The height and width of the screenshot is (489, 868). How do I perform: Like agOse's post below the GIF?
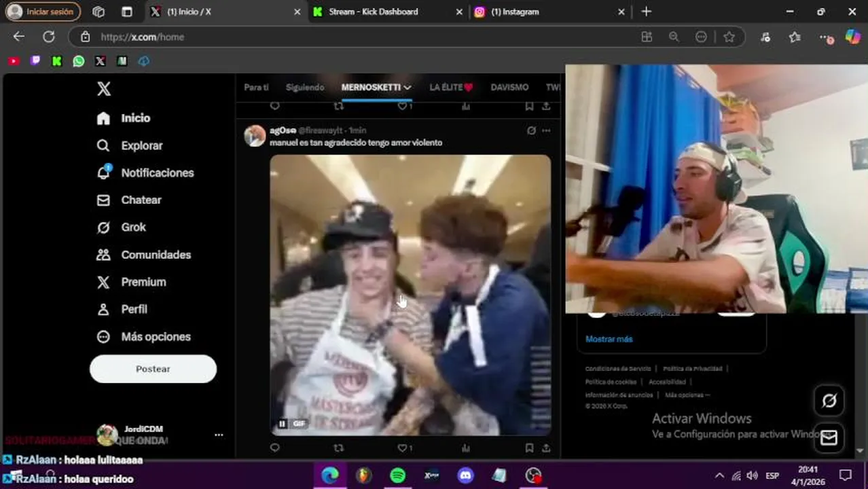[x=404, y=448]
